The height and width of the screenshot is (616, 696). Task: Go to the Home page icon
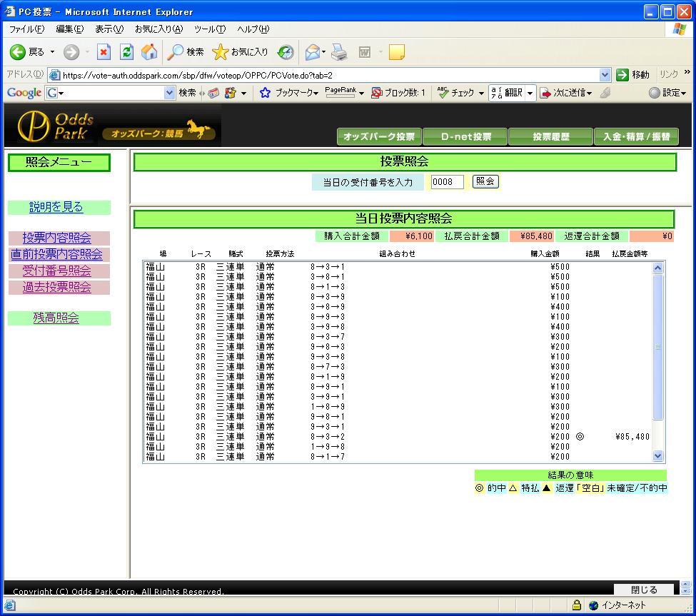tap(149, 52)
